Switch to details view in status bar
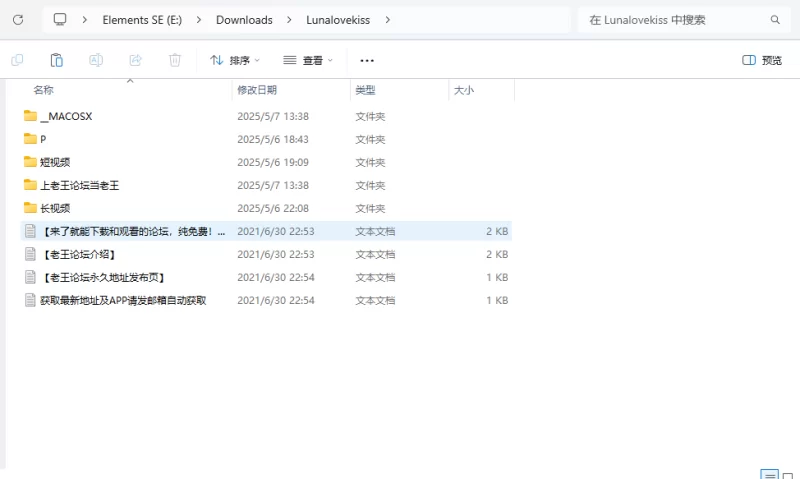This screenshot has width=800, height=479. [x=769, y=475]
